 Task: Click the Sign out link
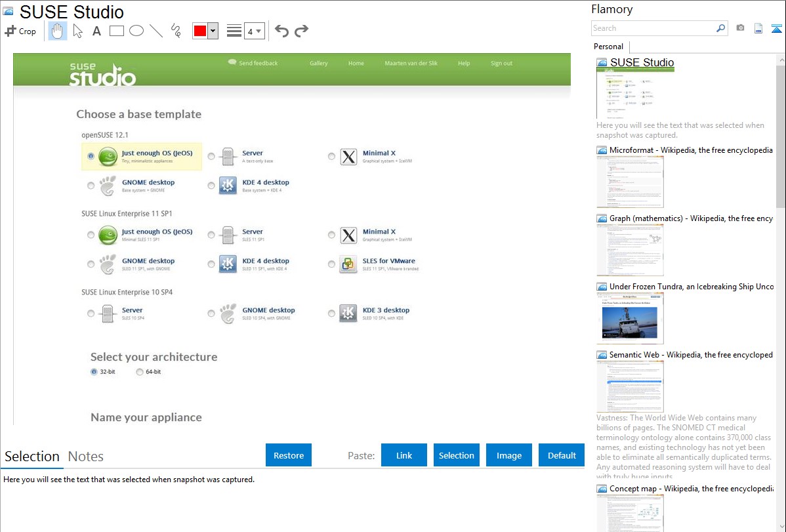pyautogui.click(x=501, y=63)
